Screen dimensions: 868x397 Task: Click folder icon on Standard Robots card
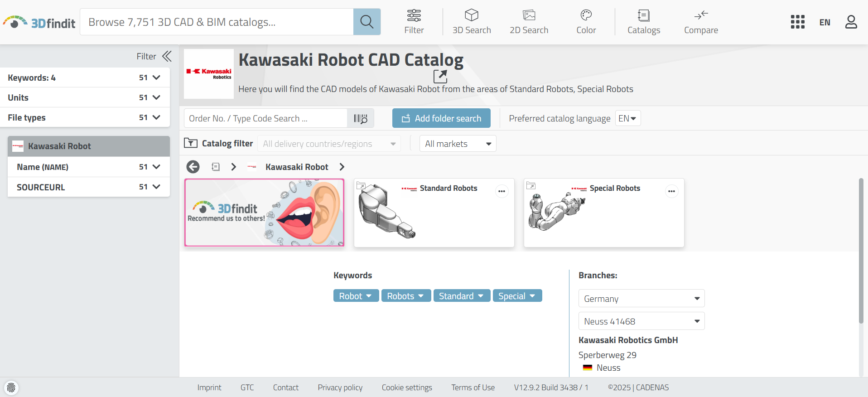(x=361, y=185)
